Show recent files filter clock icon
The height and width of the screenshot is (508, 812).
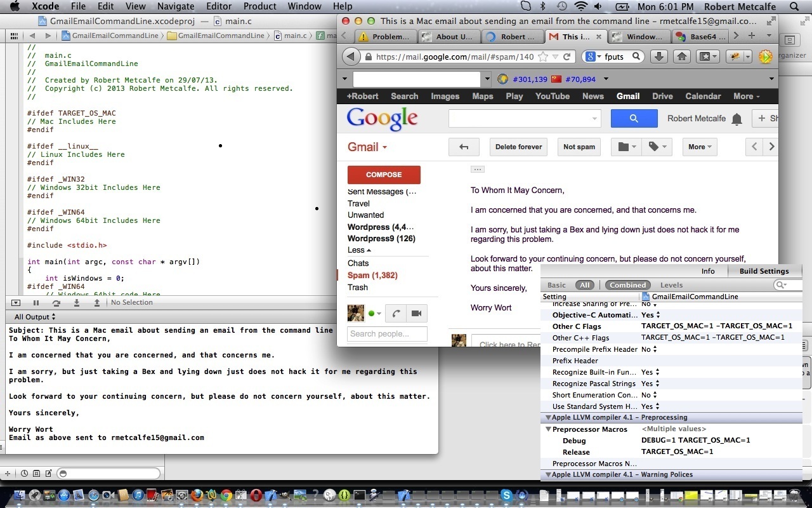24,473
